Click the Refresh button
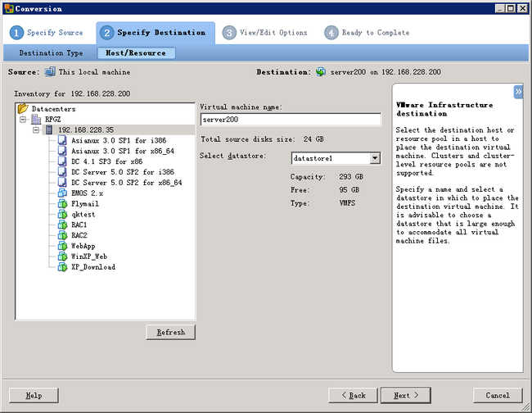 [171, 332]
